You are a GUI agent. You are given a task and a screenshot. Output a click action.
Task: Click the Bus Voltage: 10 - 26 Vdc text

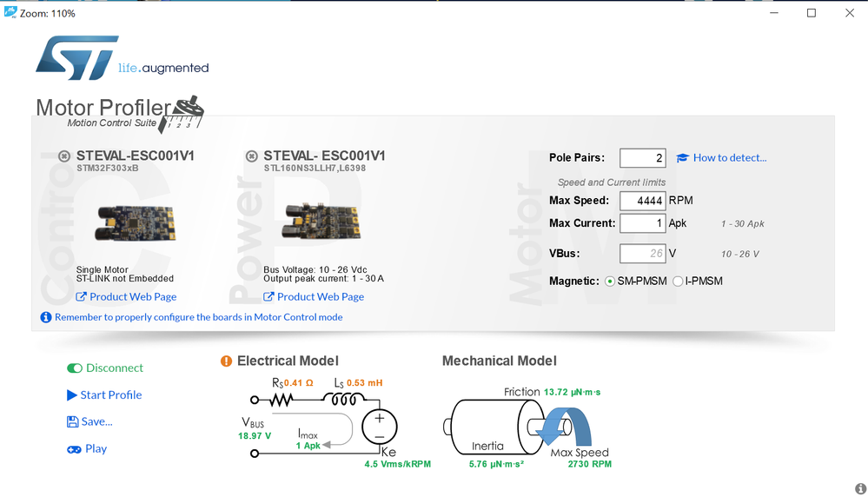click(x=315, y=270)
